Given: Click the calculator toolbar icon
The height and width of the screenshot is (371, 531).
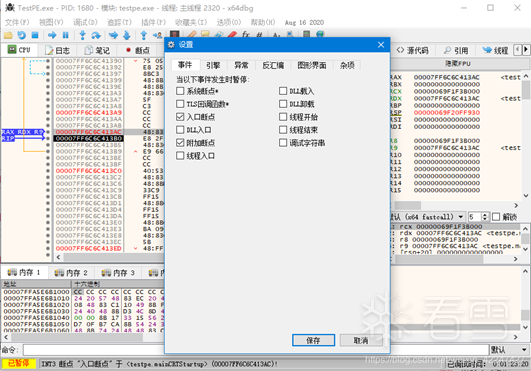Looking at the screenshot, I should coord(306,34).
